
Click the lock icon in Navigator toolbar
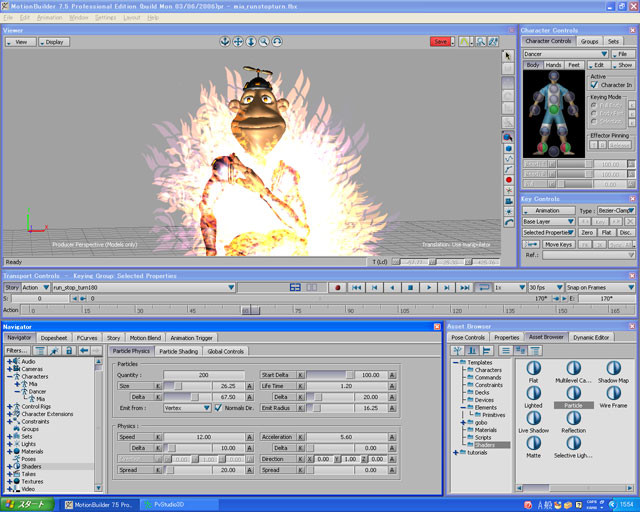coord(69,350)
